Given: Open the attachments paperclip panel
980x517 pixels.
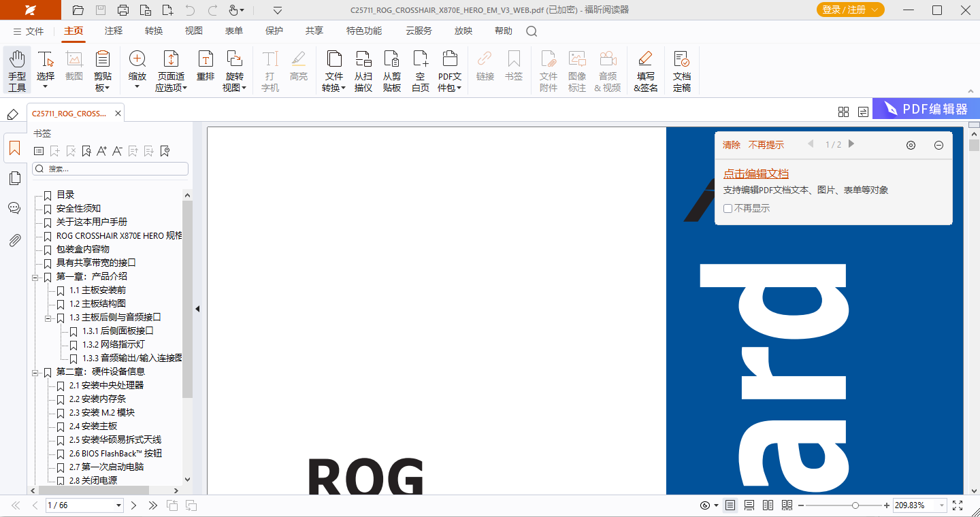Looking at the screenshot, I should click(14, 239).
